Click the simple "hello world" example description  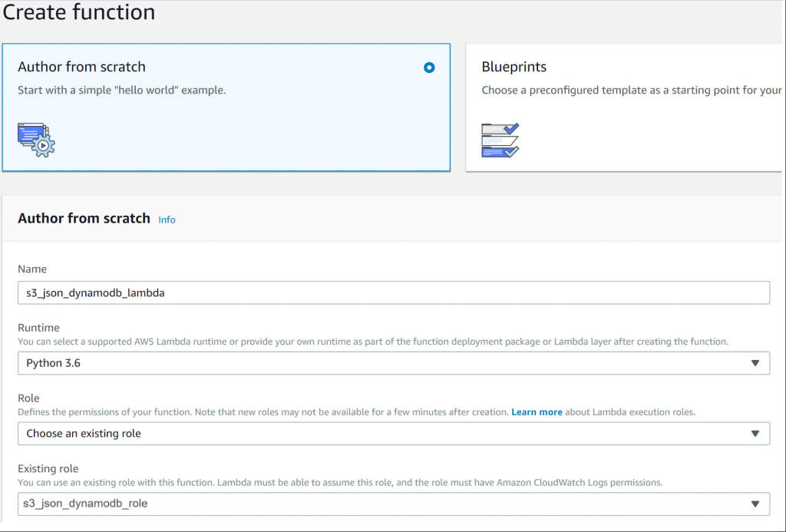click(x=121, y=91)
